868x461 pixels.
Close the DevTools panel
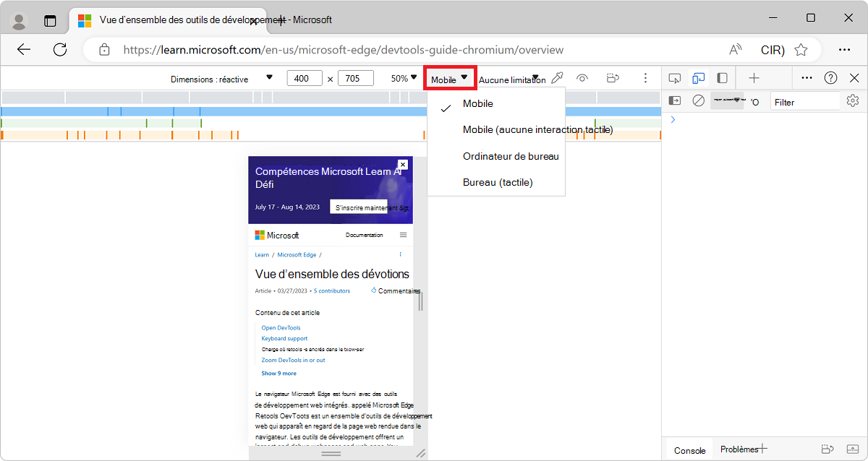point(854,78)
